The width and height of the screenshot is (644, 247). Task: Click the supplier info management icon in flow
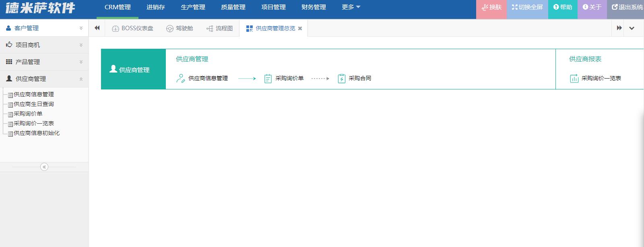(x=181, y=79)
